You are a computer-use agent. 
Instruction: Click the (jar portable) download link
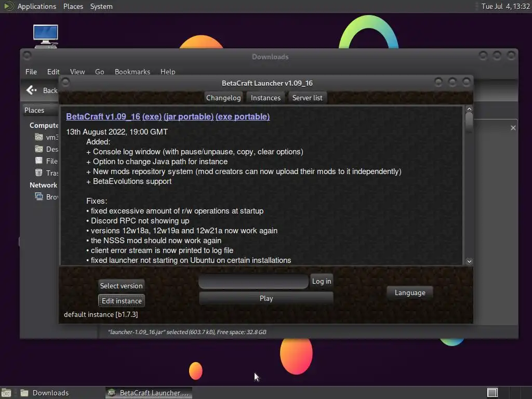[189, 116]
